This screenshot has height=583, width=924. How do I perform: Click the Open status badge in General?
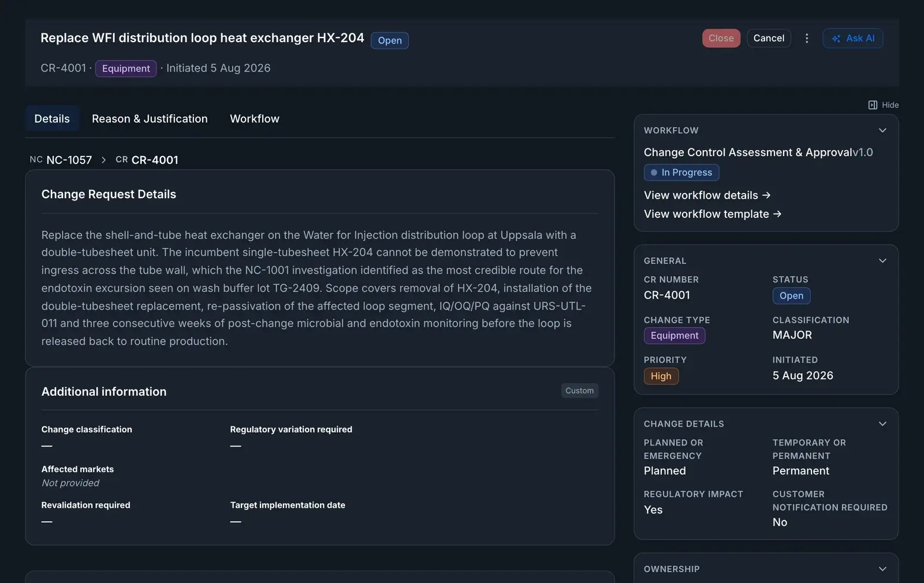[x=791, y=296]
